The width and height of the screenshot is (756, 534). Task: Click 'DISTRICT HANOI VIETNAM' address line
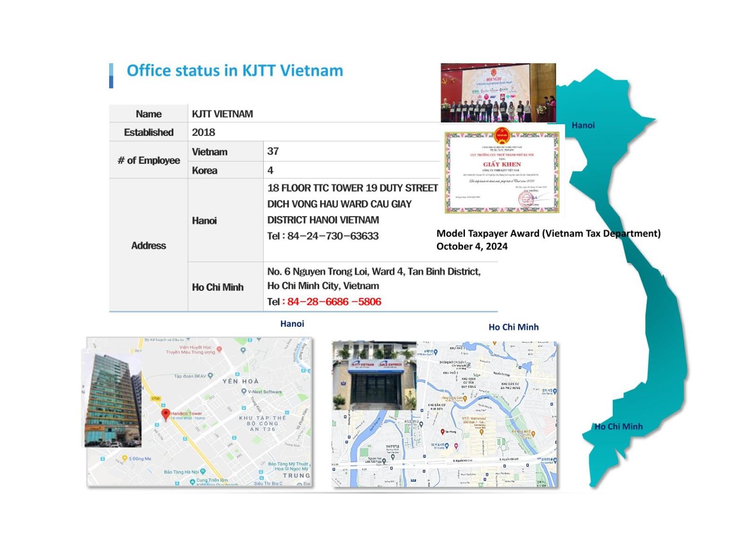[x=323, y=220]
